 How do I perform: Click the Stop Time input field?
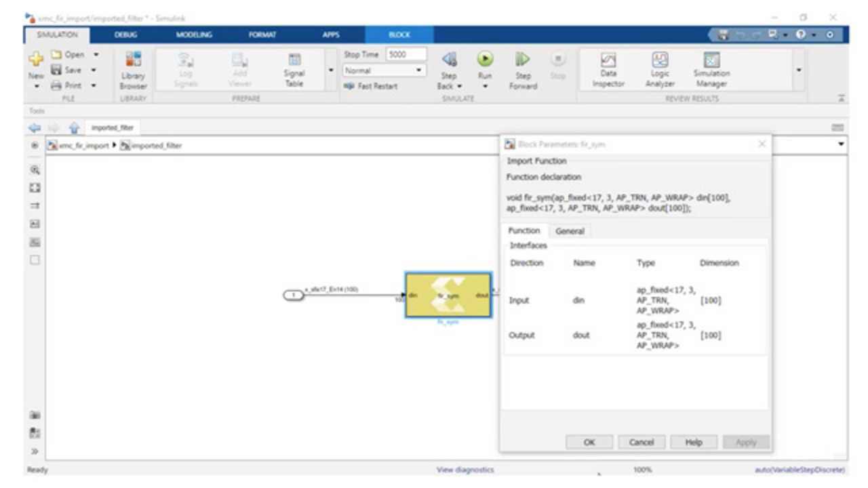coord(406,55)
